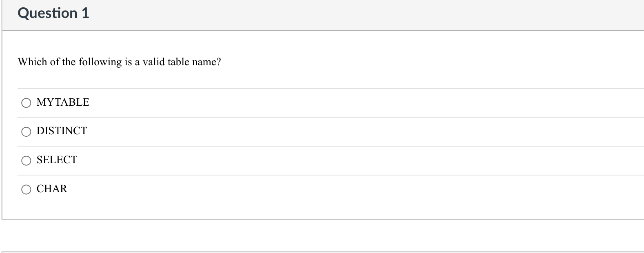Mark CHAR as your answer choice
The height and width of the screenshot is (253, 644).
(x=26, y=189)
